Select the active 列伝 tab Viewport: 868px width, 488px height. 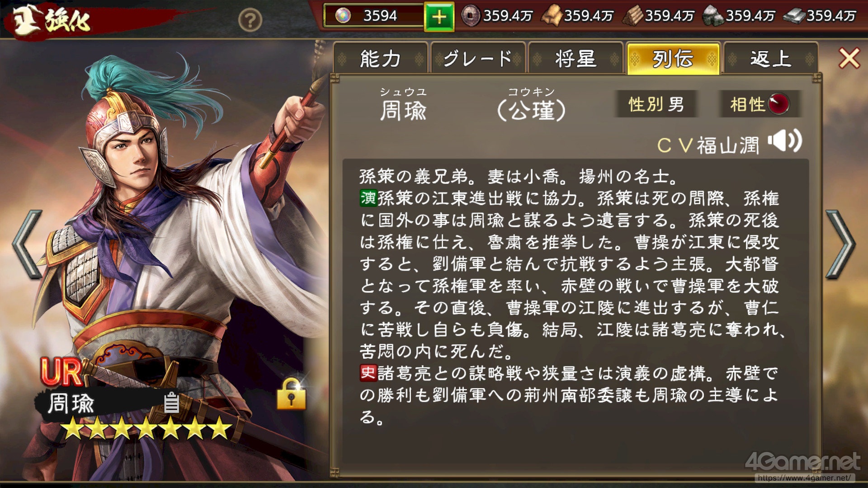coord(673,59)
